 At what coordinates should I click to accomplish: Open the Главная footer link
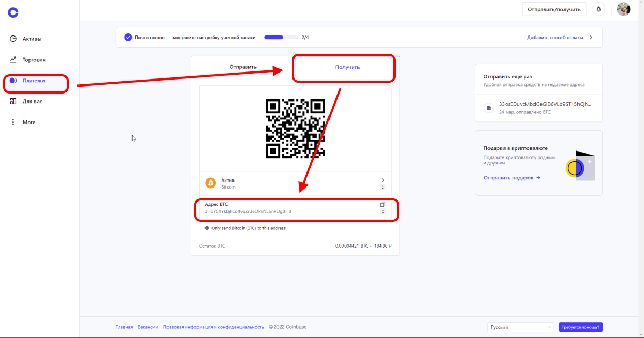[124, 327]
